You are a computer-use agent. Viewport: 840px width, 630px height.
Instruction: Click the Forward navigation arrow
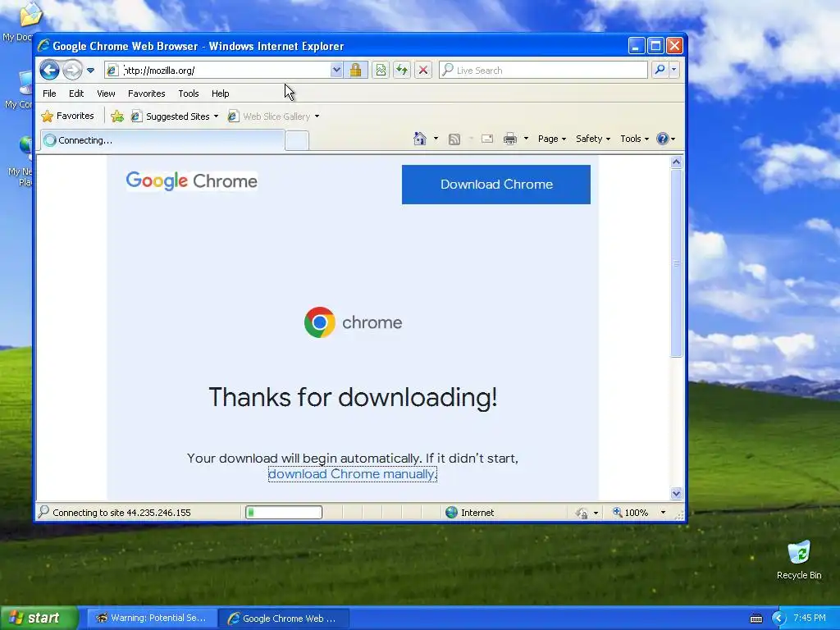click(x=72, y=71)
